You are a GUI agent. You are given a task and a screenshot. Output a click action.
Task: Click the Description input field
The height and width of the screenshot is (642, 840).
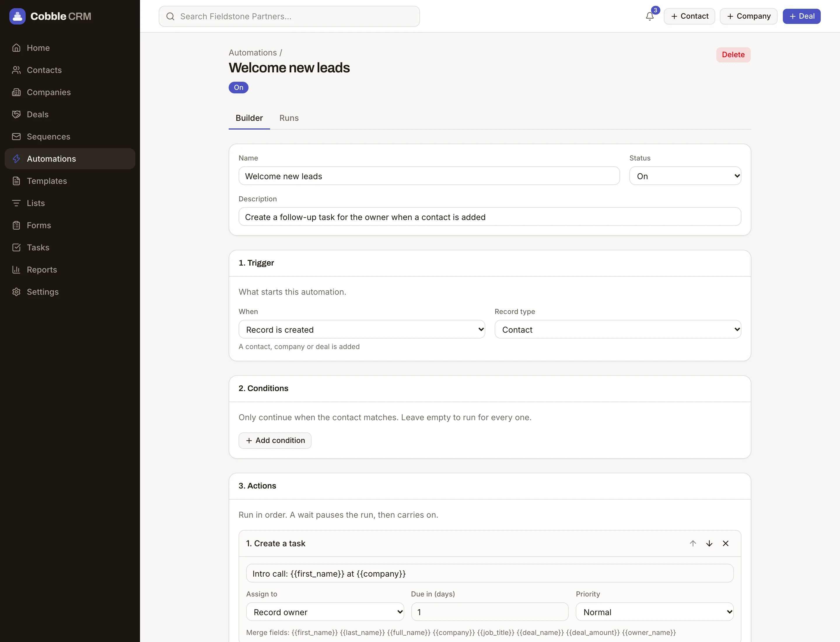(x=490, y=217)
